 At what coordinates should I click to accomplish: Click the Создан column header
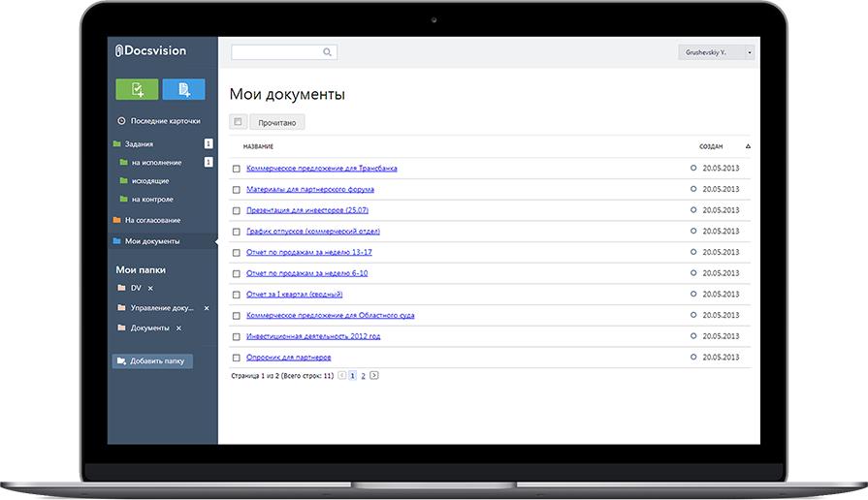(x=711, y=146)
